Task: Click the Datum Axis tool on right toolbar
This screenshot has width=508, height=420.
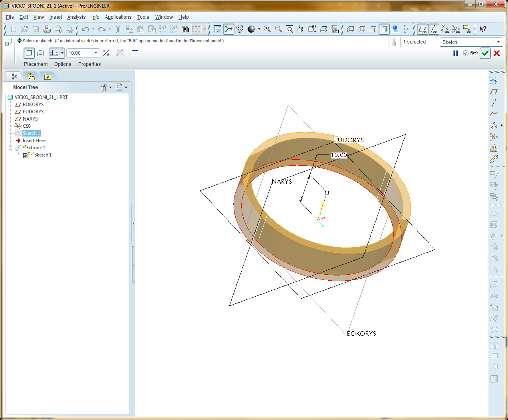Action: (x=494, y=103)
